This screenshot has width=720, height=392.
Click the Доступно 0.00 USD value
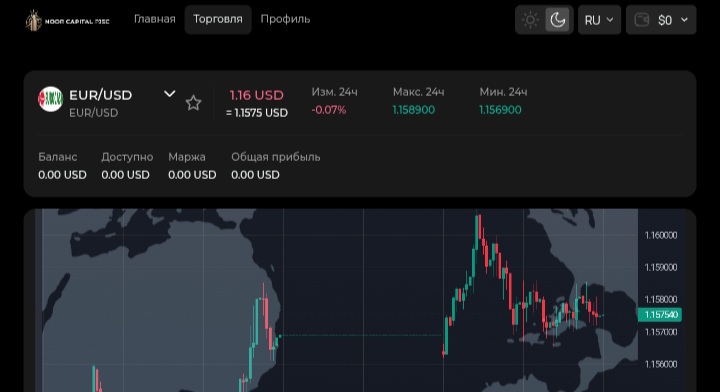pyautogui.click(x=125, y=175)
